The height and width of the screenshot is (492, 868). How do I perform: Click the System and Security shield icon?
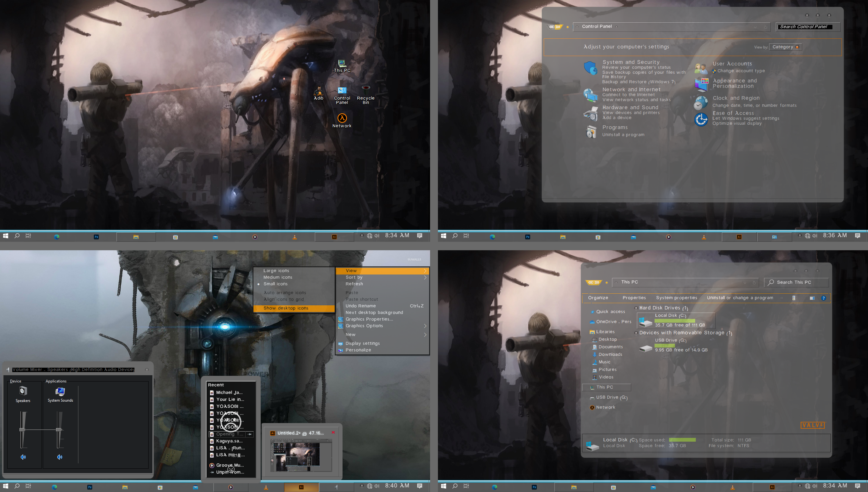pos(590,68)
